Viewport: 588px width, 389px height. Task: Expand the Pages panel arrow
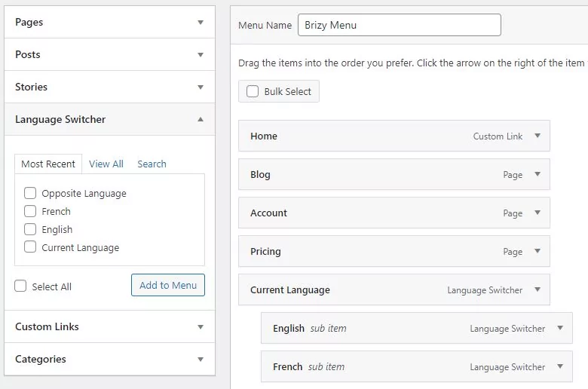click(201, 22)
